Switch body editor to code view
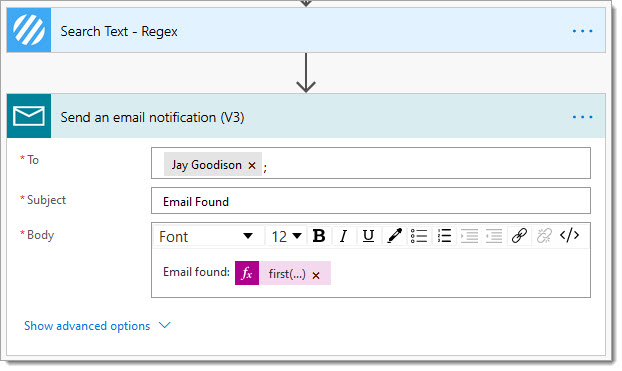 tap(570, 235)
